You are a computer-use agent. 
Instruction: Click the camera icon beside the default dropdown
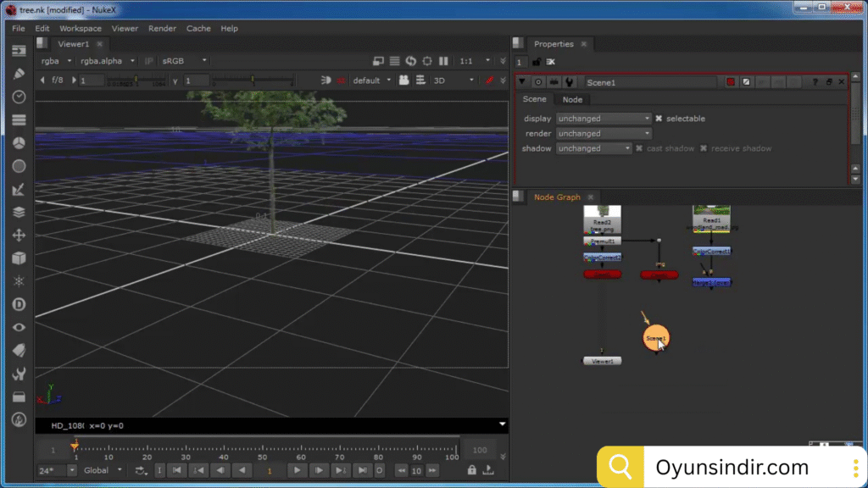[404, 80]
